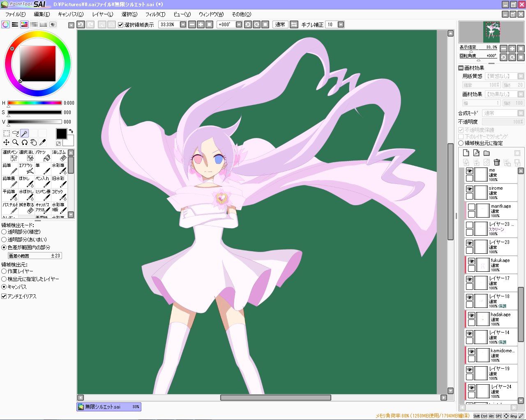Choose the ぼかし blur tool

pos(26,181)
